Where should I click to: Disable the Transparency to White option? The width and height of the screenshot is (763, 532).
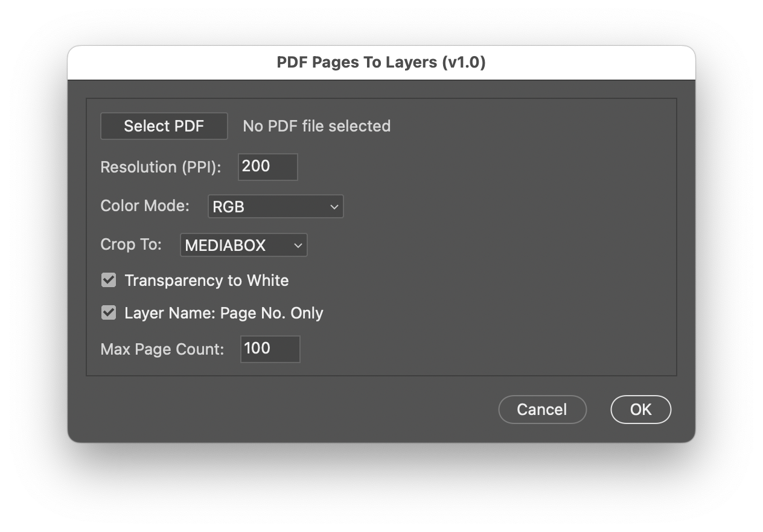110,280
